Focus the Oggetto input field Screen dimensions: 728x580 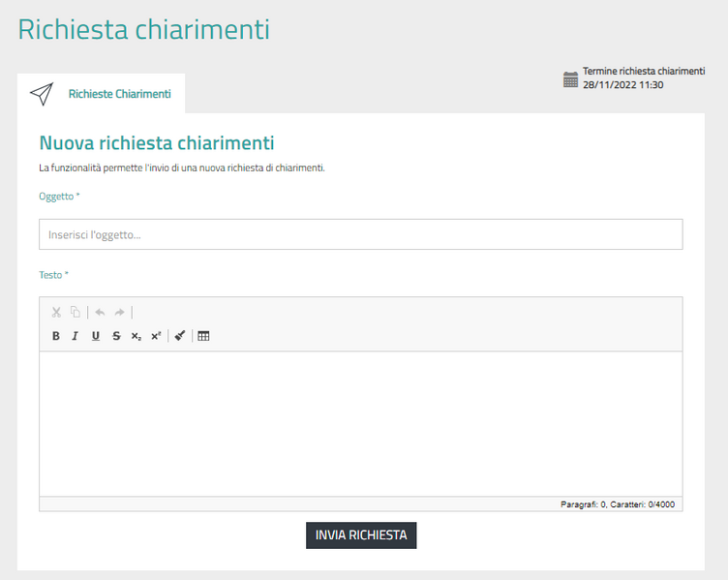[x=360, y=234]
